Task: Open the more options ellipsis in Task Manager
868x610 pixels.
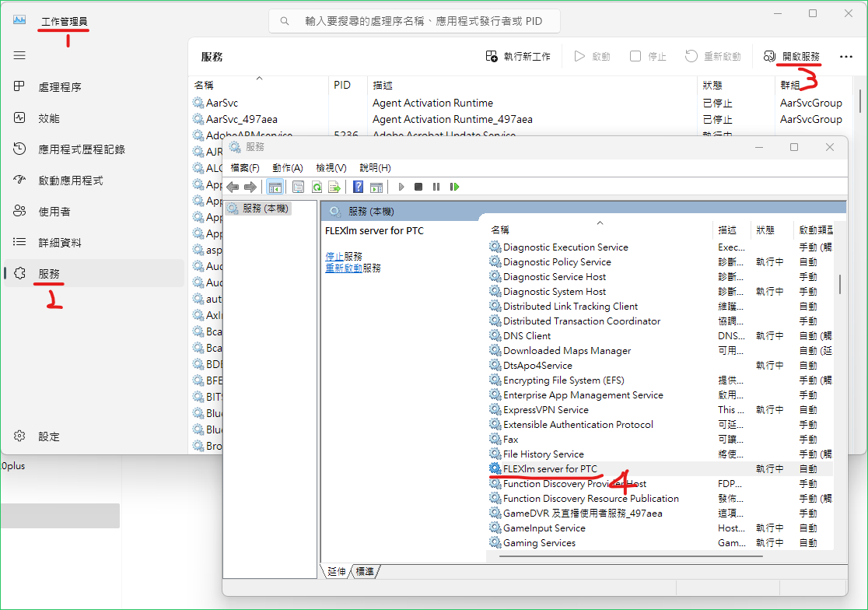Action: pyautogui.click(x=846, y=56)
